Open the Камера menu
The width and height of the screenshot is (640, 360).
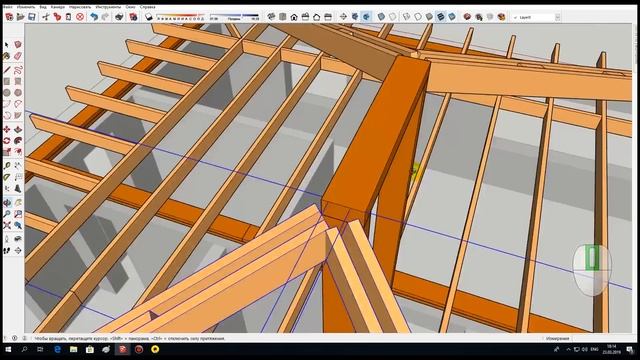point(58,7)
